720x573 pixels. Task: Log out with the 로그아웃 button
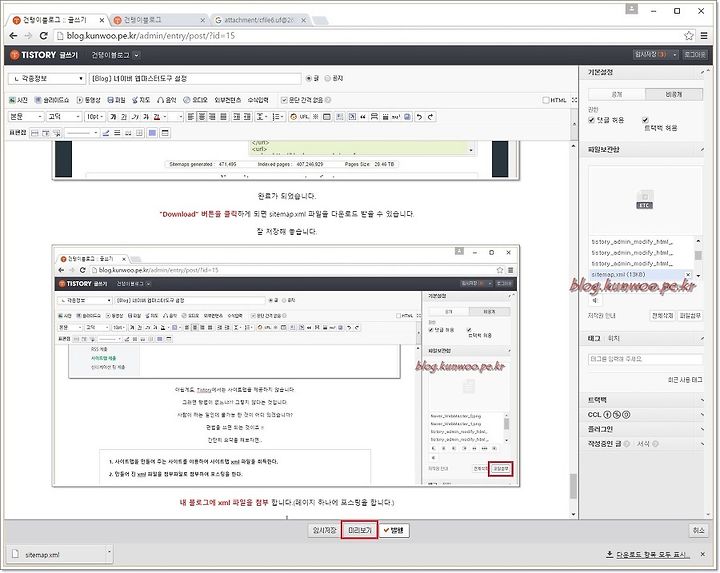(x=694, y=55)
